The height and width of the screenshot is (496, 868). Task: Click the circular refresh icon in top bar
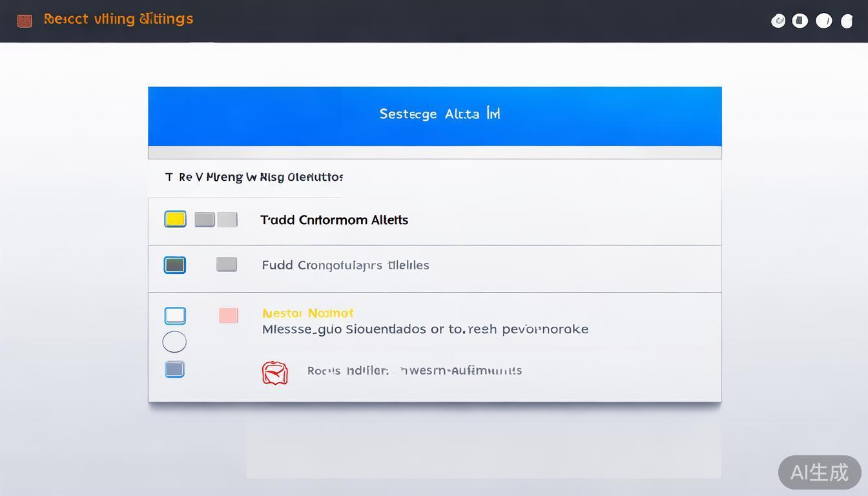(x=778, y=21)
